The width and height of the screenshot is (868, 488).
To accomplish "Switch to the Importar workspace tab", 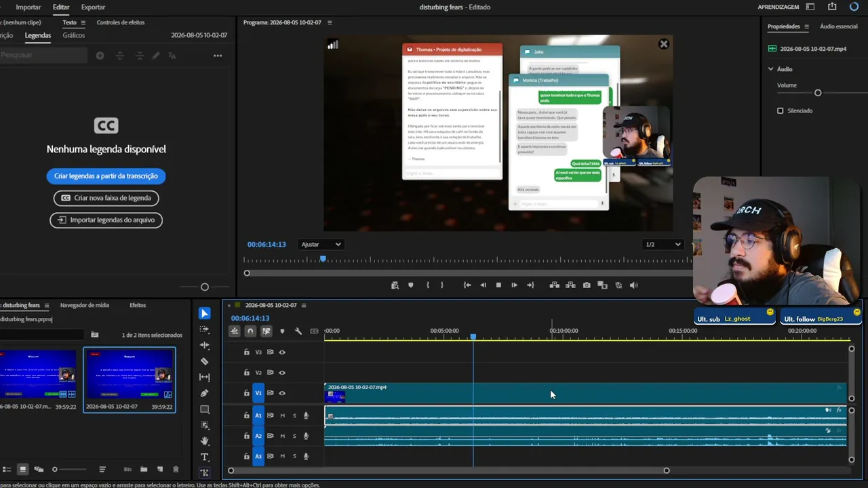I will pos(28,7).
